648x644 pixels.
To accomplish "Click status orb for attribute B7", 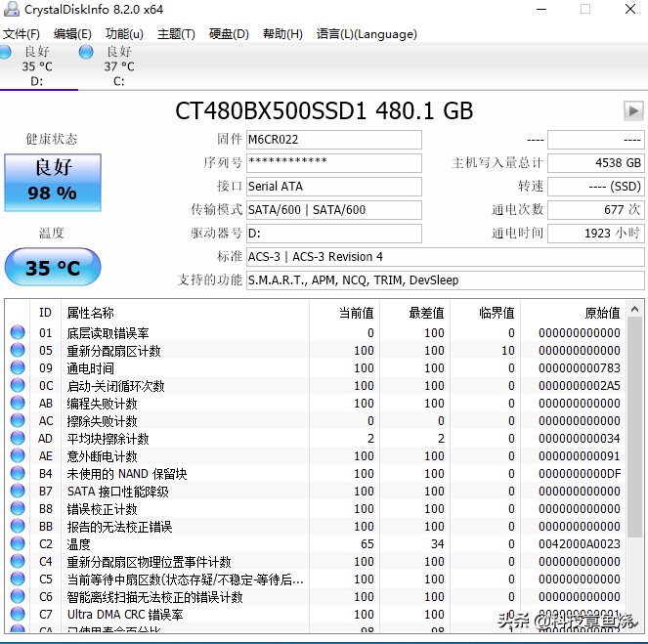I will click(x=18, y=491).
